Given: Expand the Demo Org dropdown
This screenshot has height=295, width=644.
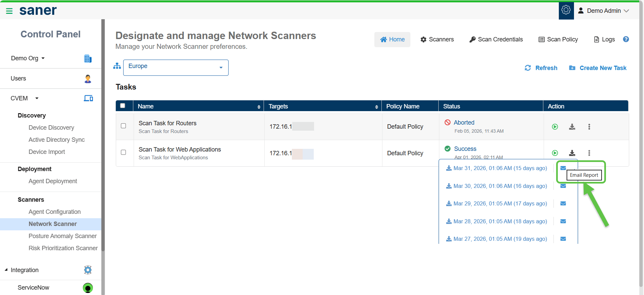Looking at the screenshot, I should (x=28, y=58).
